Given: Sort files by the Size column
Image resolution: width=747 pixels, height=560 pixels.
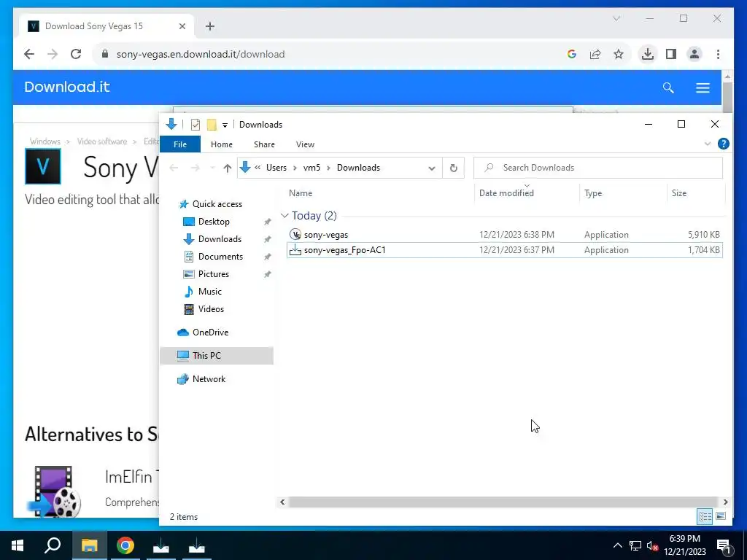Looking at the screenshot, I should pos(679,193).
